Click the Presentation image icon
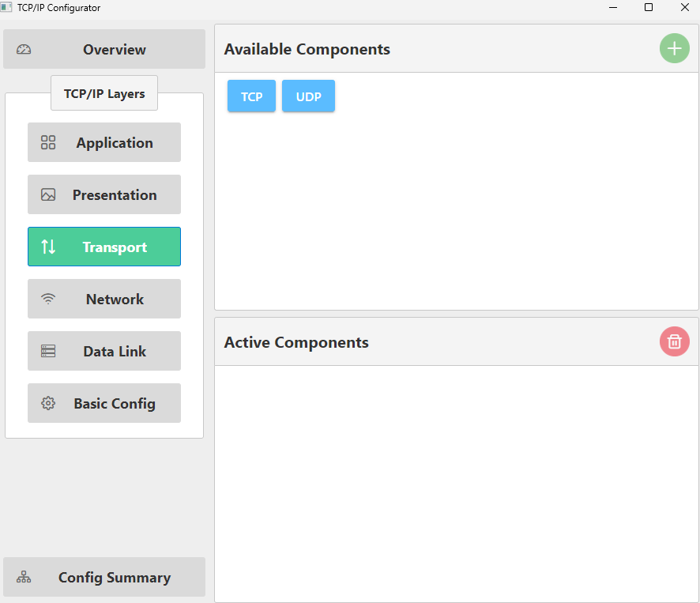700x603 pixels. (48, 194)
